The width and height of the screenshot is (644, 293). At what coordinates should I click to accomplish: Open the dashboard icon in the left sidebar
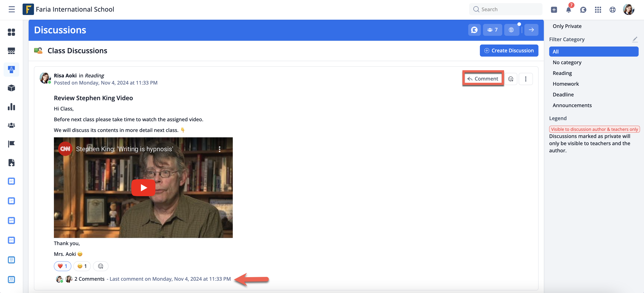(11, 32)
